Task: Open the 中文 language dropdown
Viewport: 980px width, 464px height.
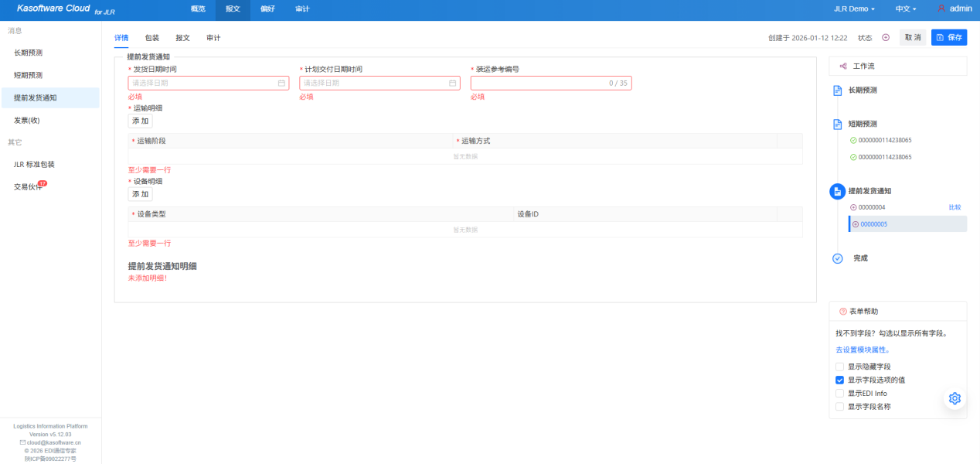Action: point(905,9)
